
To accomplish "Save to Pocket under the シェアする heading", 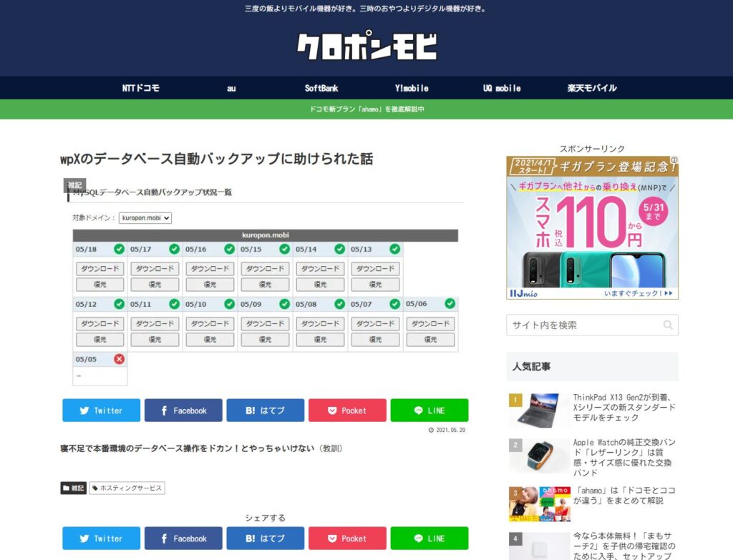I will [347, 538].
